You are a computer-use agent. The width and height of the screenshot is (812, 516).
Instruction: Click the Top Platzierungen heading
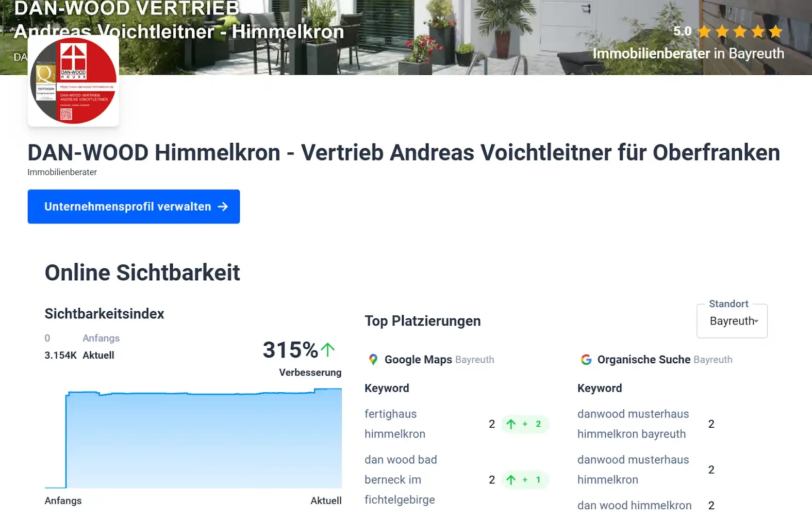(x=423, y=321)
